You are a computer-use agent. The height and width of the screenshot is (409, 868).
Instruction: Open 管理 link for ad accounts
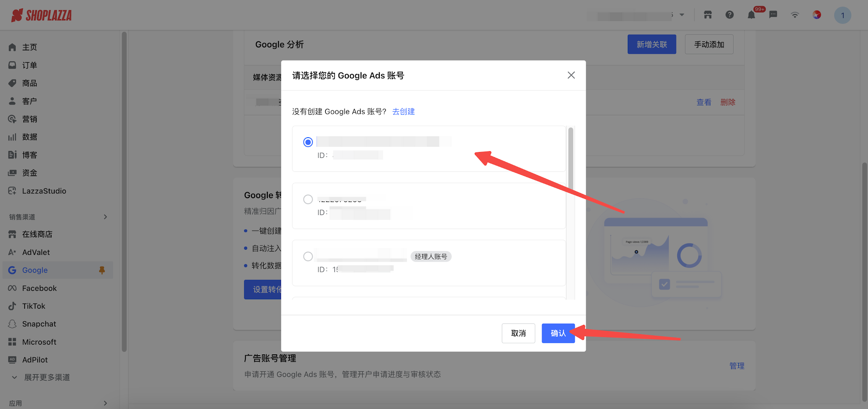click(737, 366)
